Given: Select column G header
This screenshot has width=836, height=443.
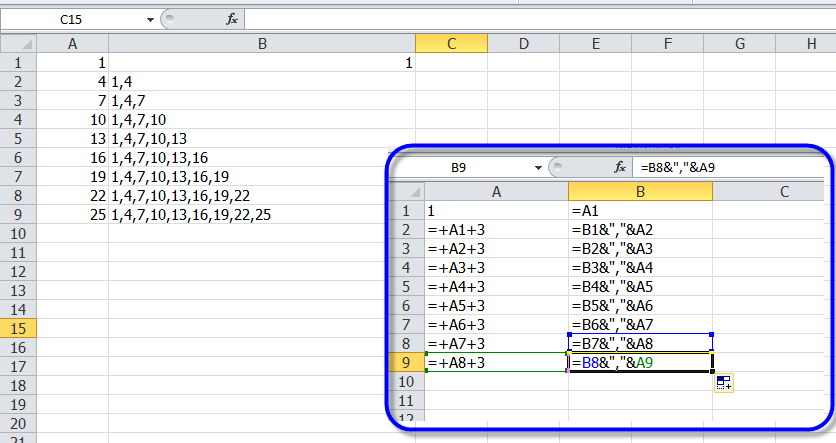Looking at the screenshot, I should [739, 44].
